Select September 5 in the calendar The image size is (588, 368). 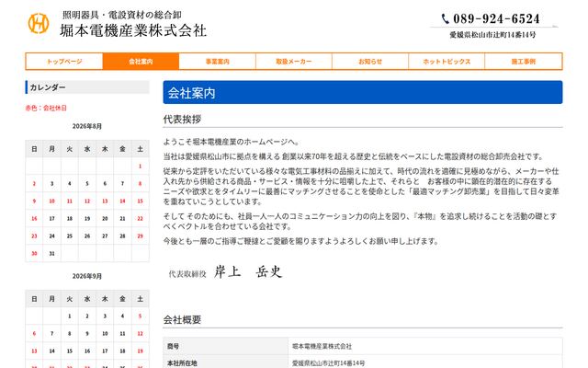point(140,316)
